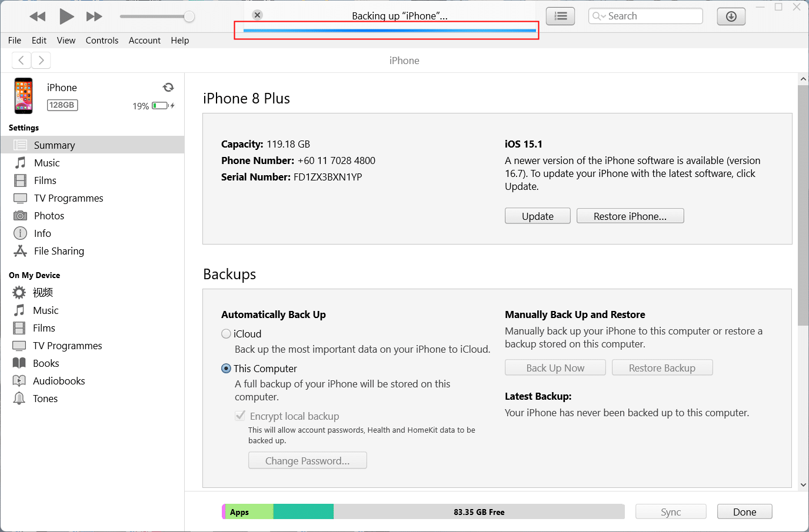The image size is (809, 532).
Task: Cancel the backup with the X icon
Action: click(257, 15)
